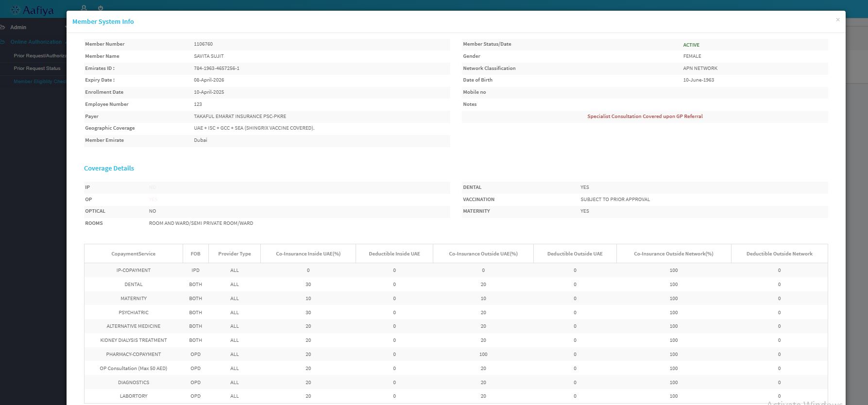Click the CopaymentService column header
This screenshot has height=405, width=868.
click(x=133, y=253)
